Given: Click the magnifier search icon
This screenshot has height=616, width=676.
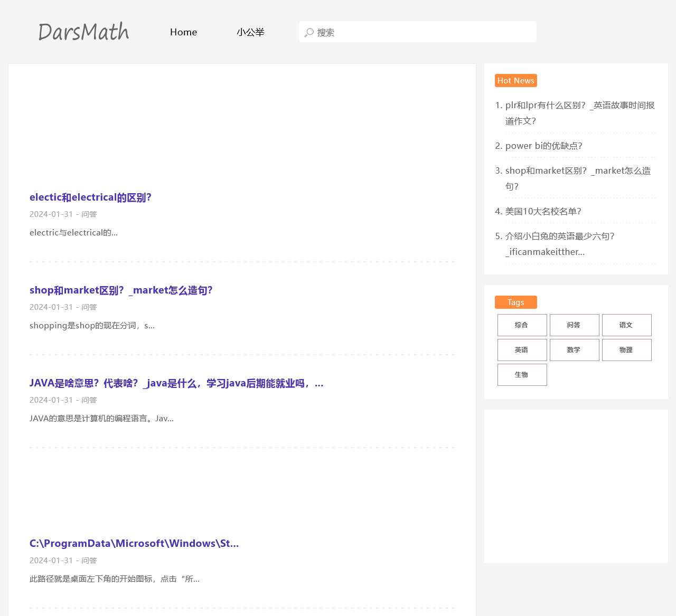Looking at the screenshot, I should pyautogui.click(x=309, y=32).
